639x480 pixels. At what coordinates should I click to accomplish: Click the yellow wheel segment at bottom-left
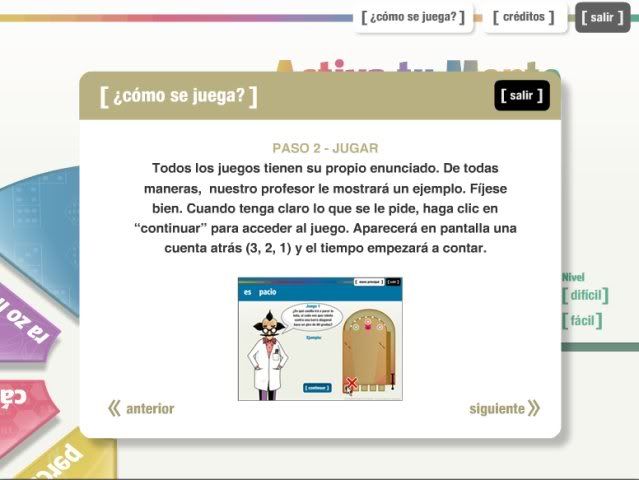[69, 458]
